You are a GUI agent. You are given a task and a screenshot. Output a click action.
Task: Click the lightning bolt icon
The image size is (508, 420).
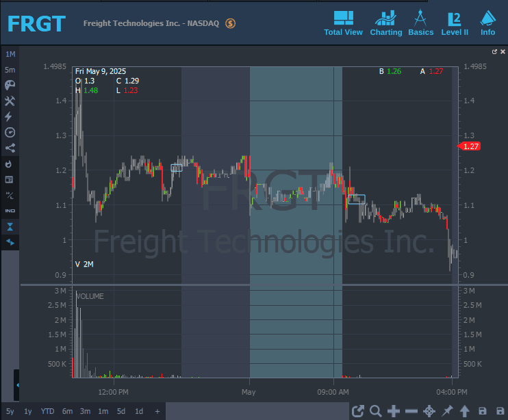(9, 116)
